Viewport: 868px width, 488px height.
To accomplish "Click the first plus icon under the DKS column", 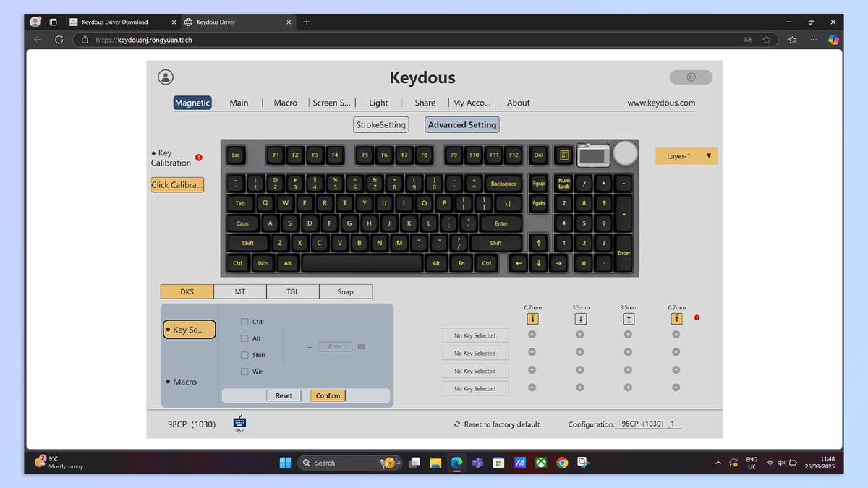I will pos(532,335).
